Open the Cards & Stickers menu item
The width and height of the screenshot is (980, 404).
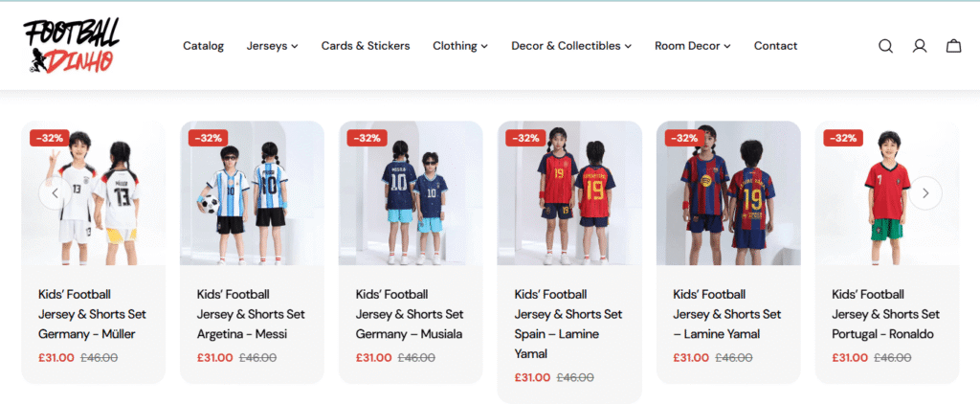pos(366,46)
